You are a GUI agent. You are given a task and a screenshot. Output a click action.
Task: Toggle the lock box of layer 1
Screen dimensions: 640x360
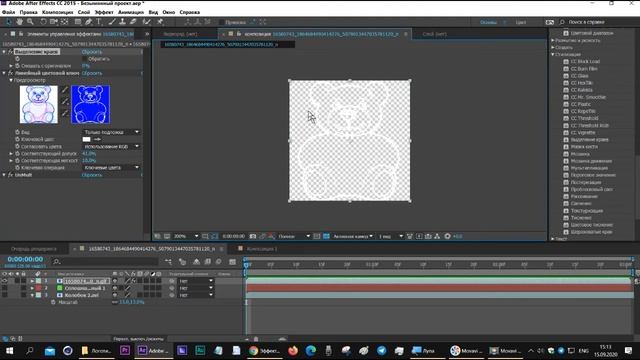(x=23, y=281)
